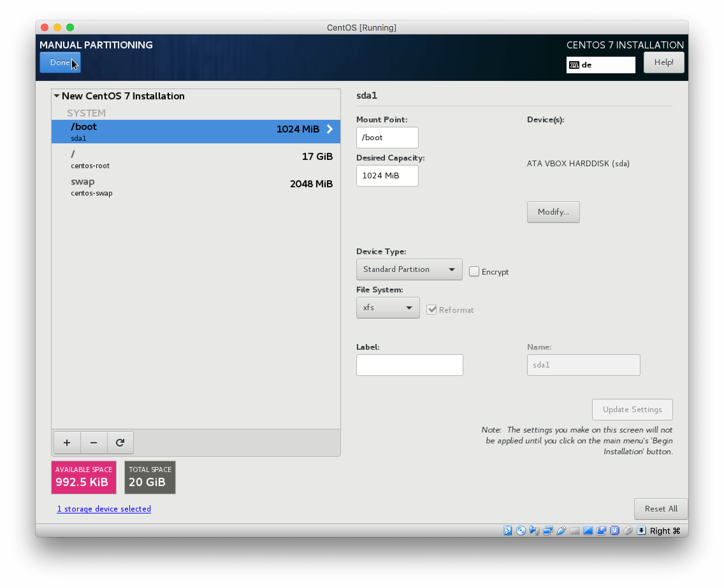Image resolution: width=724 pixels, height=588 pixels.
Task: Open the Device Type Standard Partition dropdown
Action: pos(409,269)
